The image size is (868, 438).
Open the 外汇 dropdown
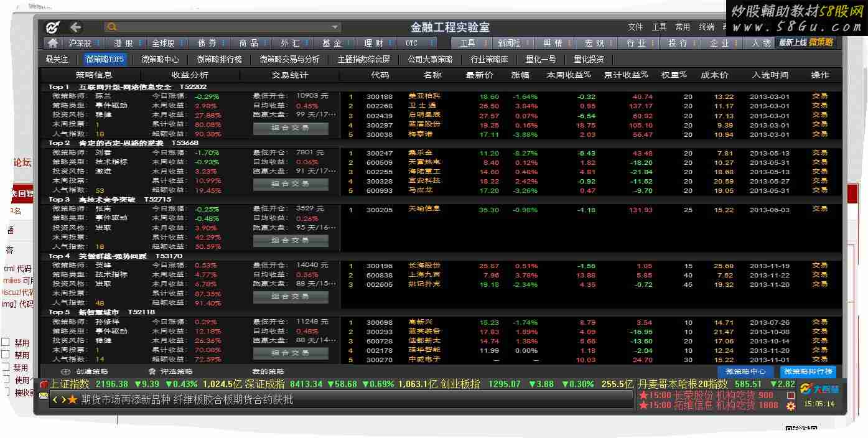307,43
